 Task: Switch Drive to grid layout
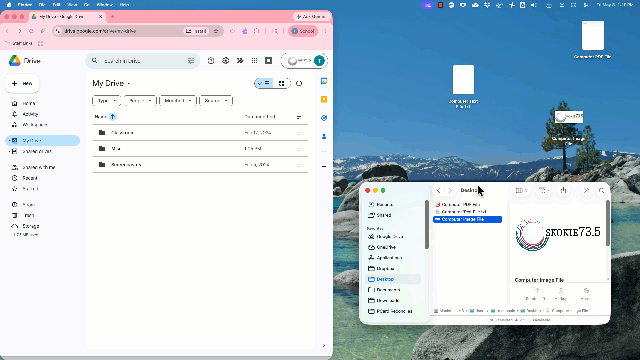tap(282, 83)
